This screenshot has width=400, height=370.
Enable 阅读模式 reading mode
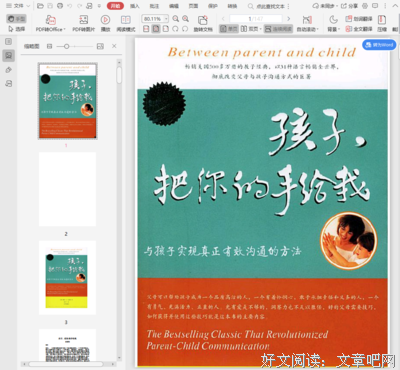point(126,24)
